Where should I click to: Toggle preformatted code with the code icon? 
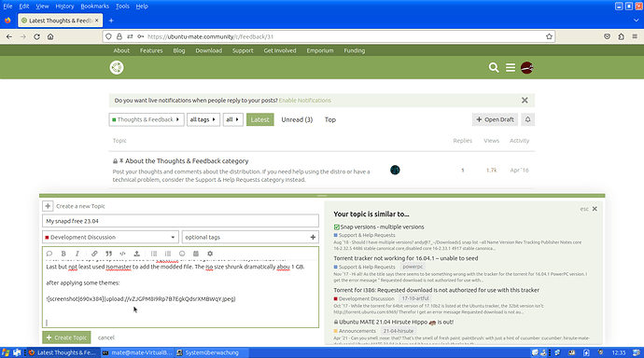point(122,254)
